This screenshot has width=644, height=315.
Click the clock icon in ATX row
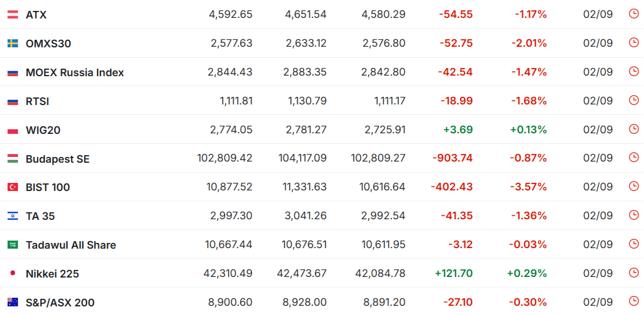634,14
